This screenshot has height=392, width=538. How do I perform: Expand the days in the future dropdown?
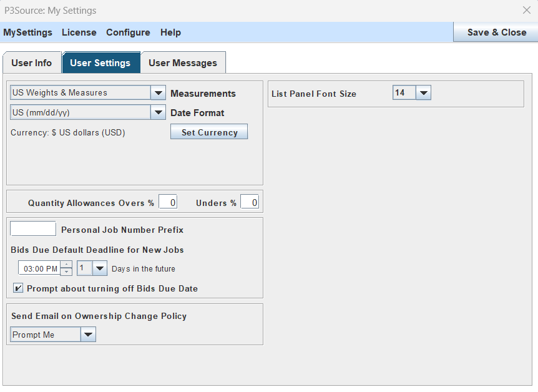click(x=100, y=267)
